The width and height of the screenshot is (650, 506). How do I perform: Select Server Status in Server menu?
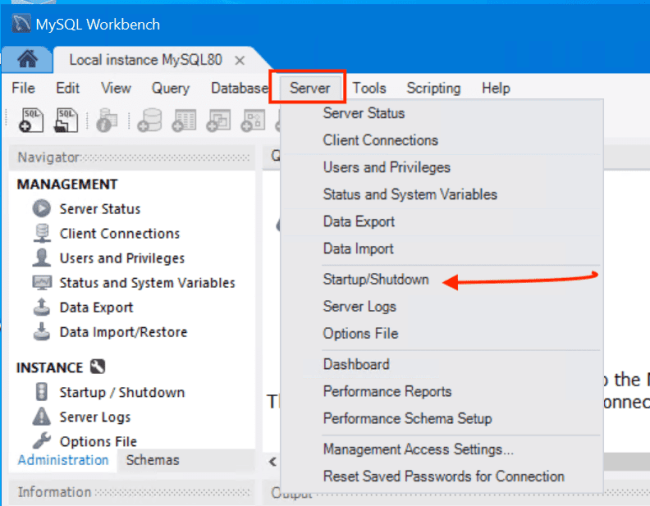364,113
